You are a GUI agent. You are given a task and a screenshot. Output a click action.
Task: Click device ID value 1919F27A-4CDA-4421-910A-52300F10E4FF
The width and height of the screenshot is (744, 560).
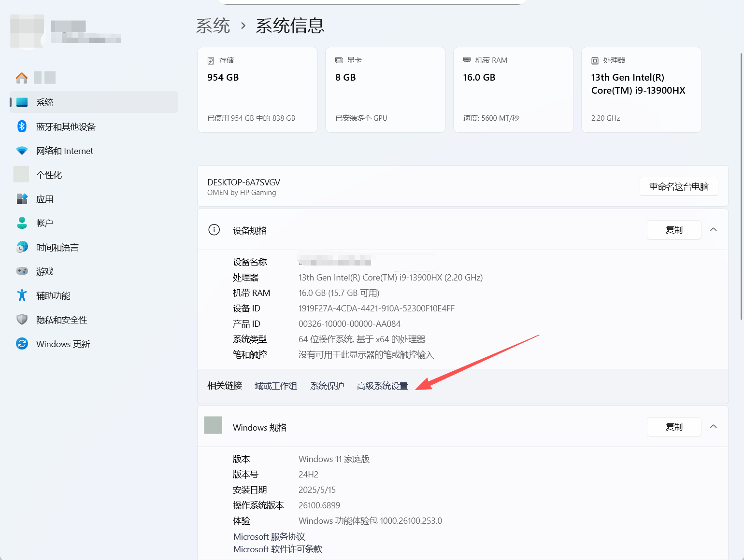pyautogui.click(x=376, y=308)
